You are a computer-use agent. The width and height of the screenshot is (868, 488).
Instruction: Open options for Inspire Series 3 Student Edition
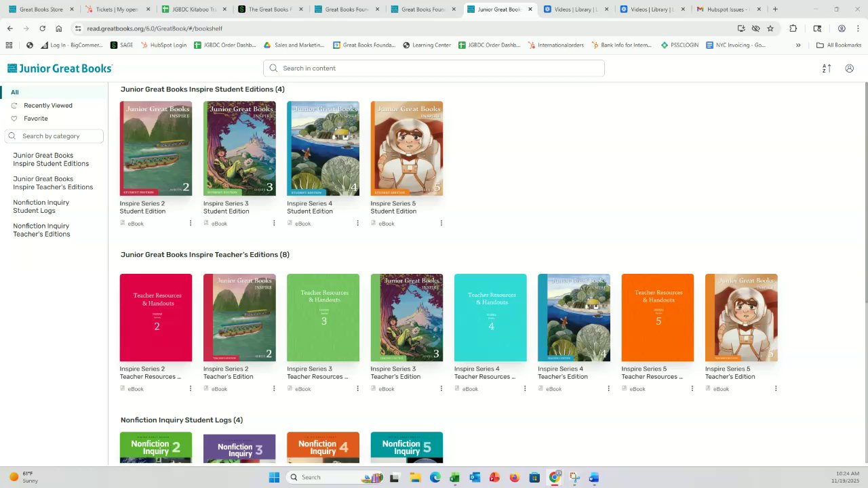pyautogui.click(x=274, y=223)
